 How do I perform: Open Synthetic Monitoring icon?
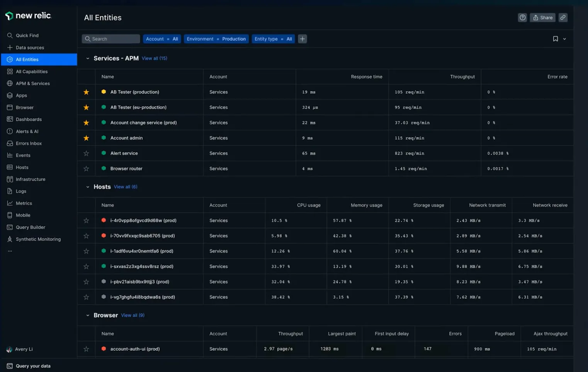point(10,239)
